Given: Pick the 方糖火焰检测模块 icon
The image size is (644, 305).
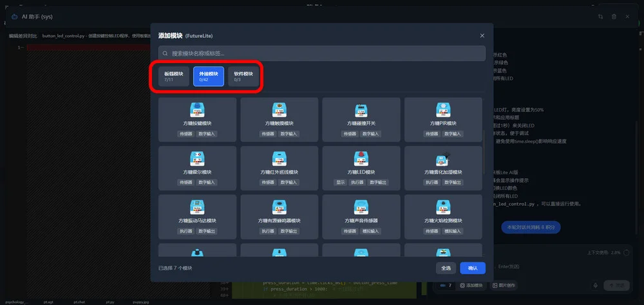Looking at the screenshot, I should [x=442, y=207].
